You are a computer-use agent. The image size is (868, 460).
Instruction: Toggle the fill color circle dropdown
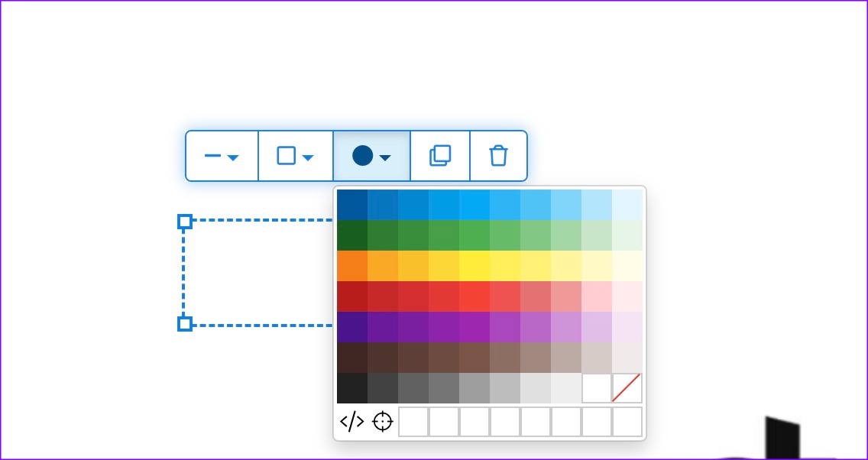(x=371, y=156)
